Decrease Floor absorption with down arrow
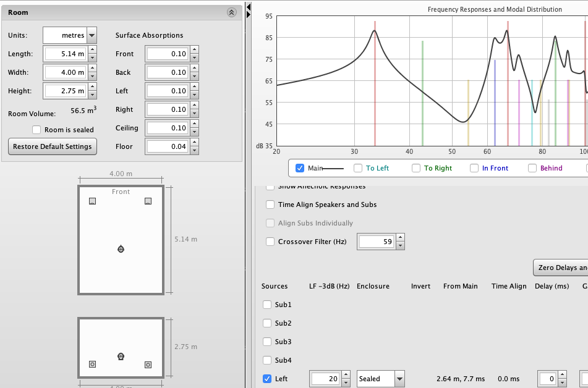588x388 pixels. [x=194, y=150]
